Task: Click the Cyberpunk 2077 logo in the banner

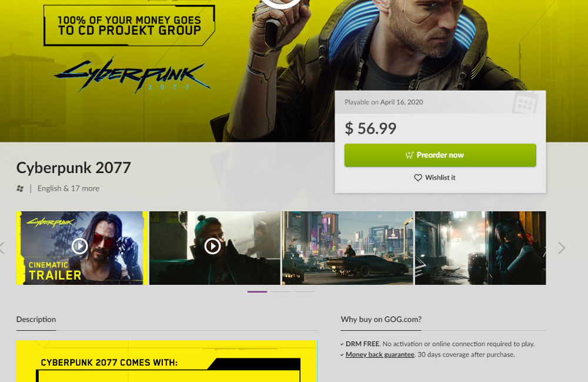Action: [x=132, y=75]
